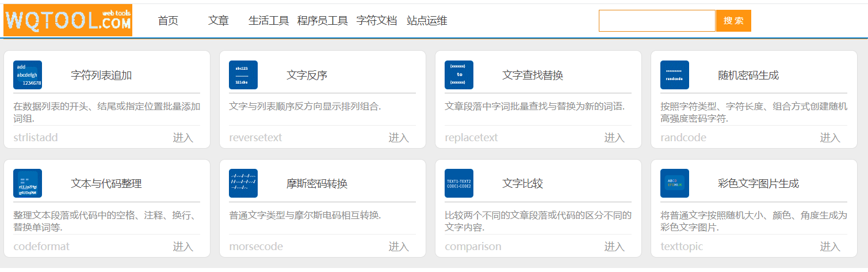Focus the search input box
868x272 pixels.
pos(657,21)
